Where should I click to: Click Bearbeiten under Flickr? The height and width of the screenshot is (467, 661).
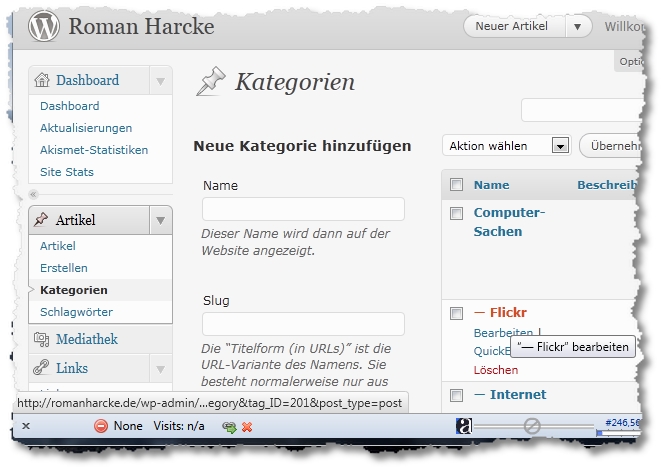click(503, 333)
